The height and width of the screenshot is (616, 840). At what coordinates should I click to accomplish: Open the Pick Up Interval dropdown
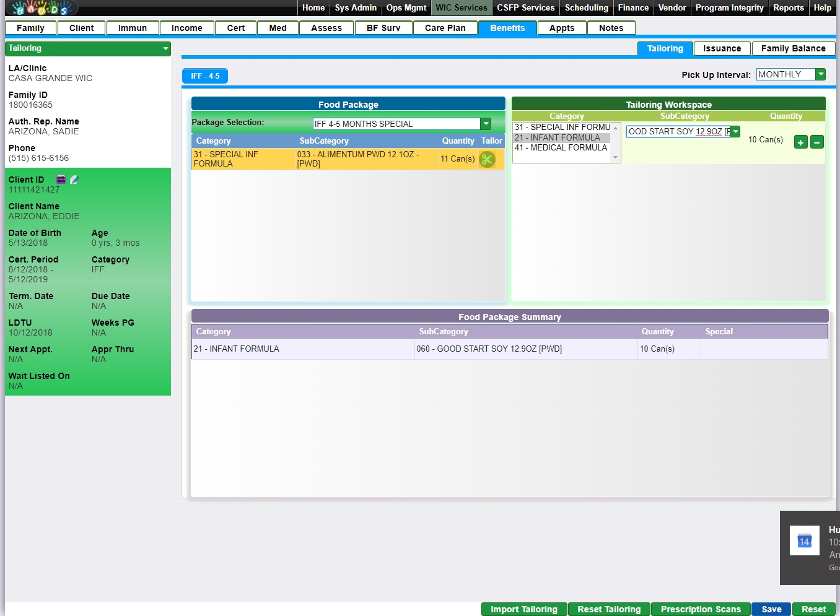click(820, 74)
